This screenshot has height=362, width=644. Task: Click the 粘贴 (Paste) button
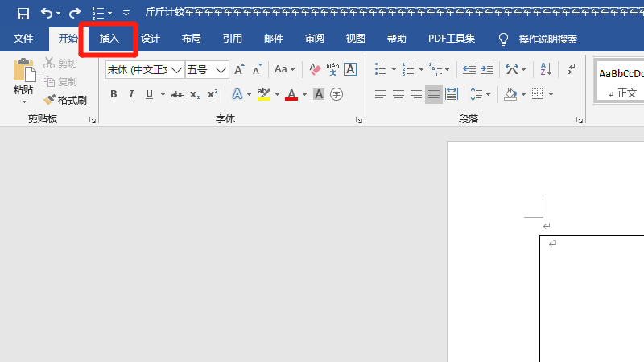[x=23, y=80]
